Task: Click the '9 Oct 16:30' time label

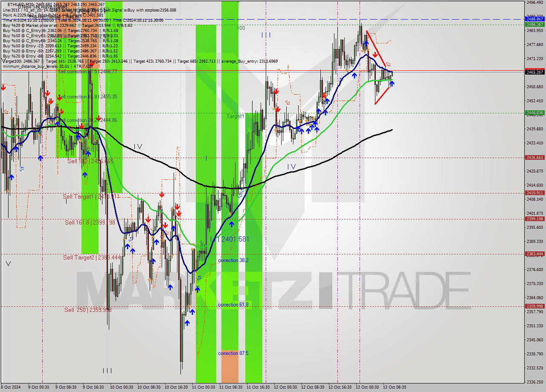Action: point(94,387)
